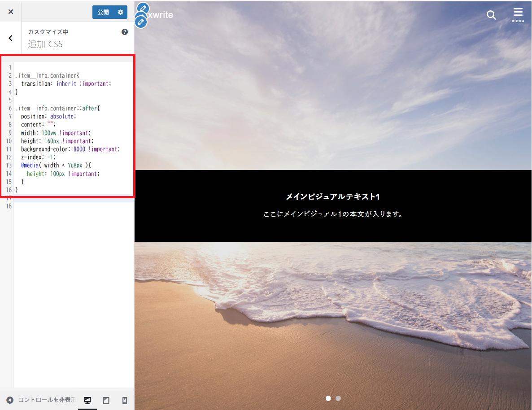The width and height of the screenshot is (532, 410).
Task: Open the help question mark icon
Action: pos(125,32)
